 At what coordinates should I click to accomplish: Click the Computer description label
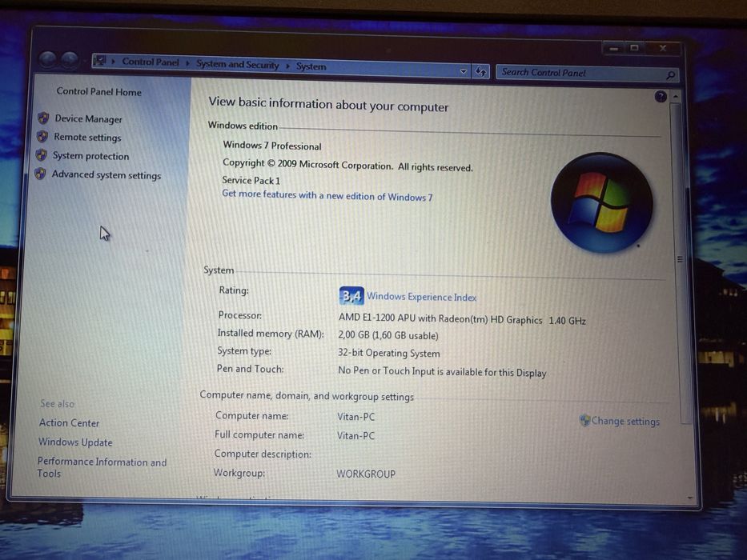pos(263,454)
